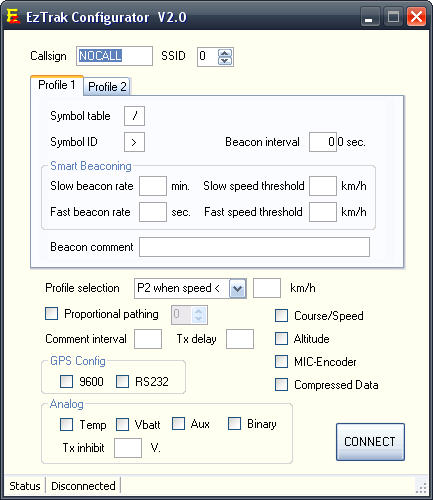This screenshot has width=433, height=500.
Task: Click the Callsign input field
Action: point(114,56)
